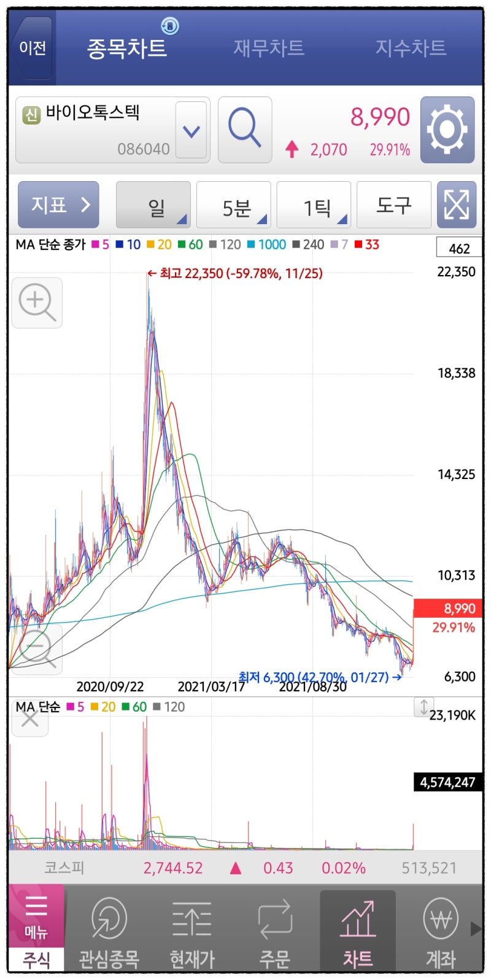Image resolution: width=491 pixels, height=980 pixels.
Task: Tap the 이전 back button
Action: 32,47
